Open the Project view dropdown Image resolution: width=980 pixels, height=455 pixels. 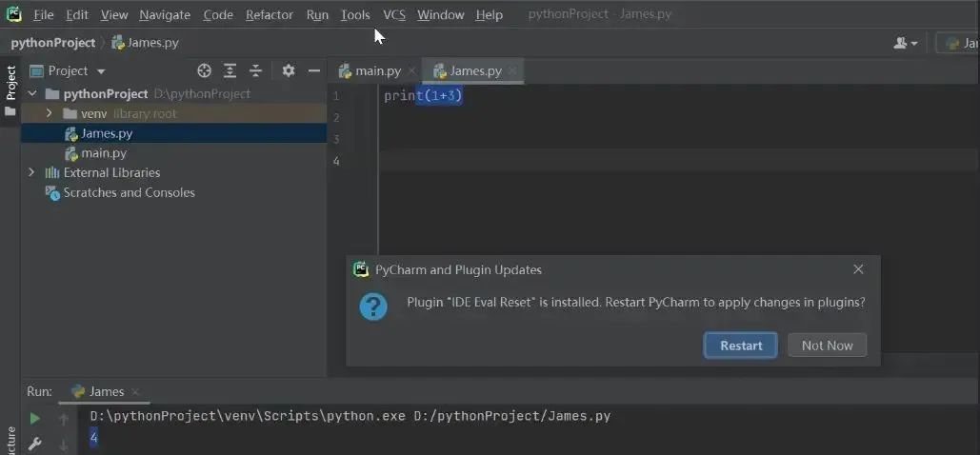[69, 70]
